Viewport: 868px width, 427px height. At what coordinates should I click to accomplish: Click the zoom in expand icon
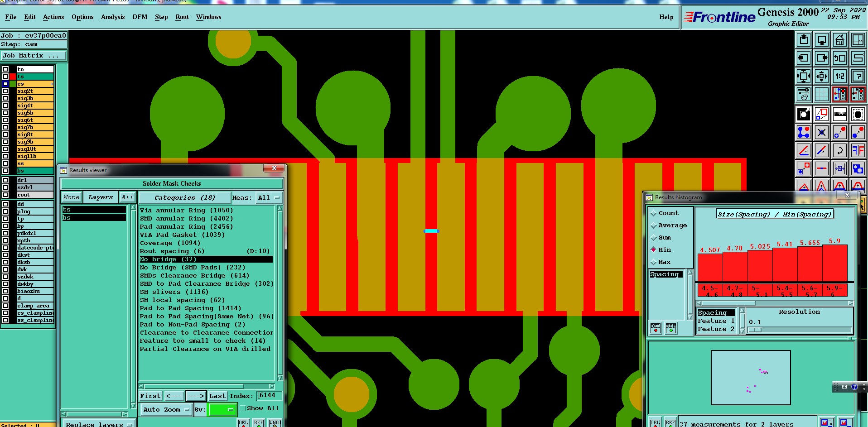tap(804, 76)
